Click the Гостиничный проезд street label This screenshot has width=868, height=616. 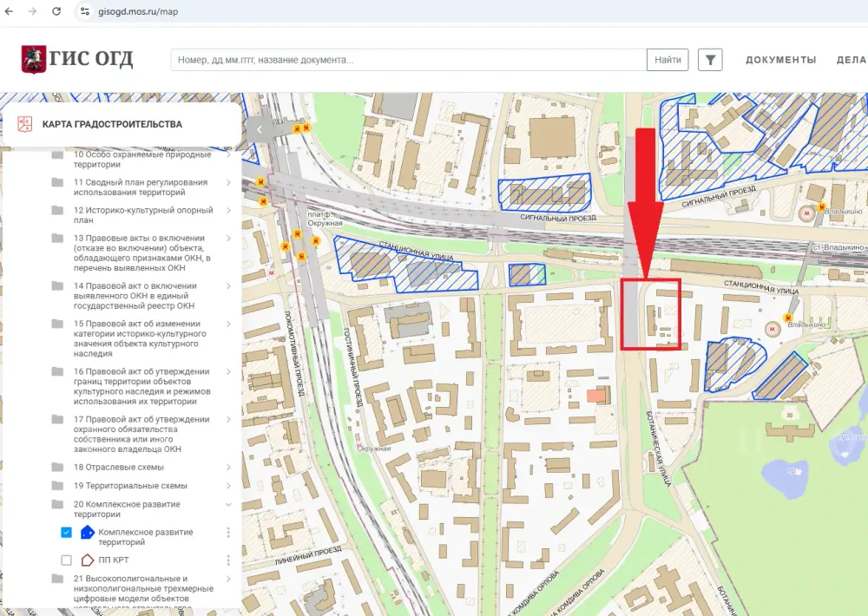[x=352, y=368]
